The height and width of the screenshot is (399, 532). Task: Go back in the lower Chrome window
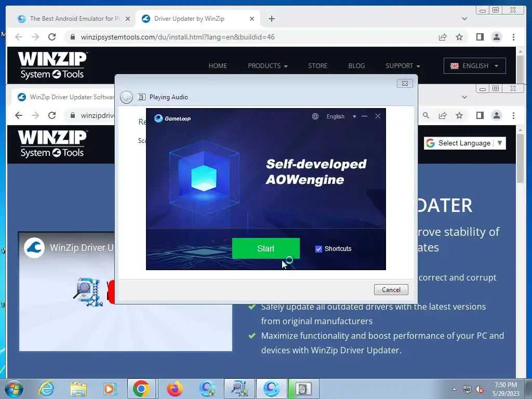coord(19,115)
